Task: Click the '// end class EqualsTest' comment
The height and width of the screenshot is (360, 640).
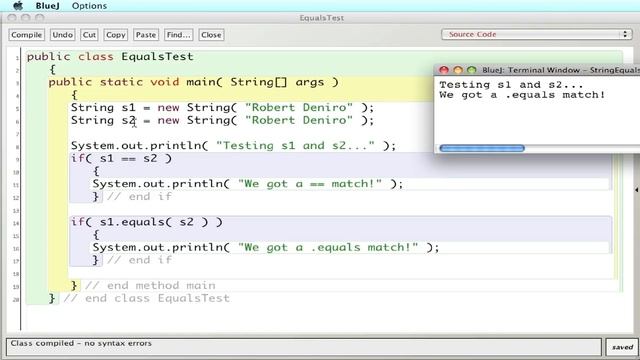Action: [147, 298]
